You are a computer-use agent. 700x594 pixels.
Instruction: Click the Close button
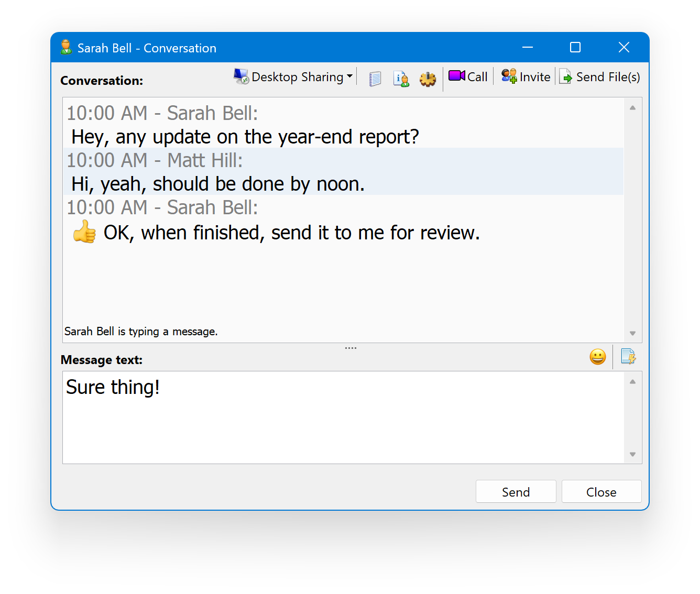tap(601, 491)
